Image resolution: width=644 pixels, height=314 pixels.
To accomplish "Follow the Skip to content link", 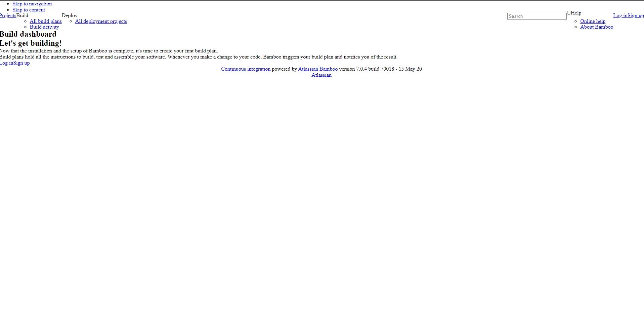I will (x=29, y=10).
